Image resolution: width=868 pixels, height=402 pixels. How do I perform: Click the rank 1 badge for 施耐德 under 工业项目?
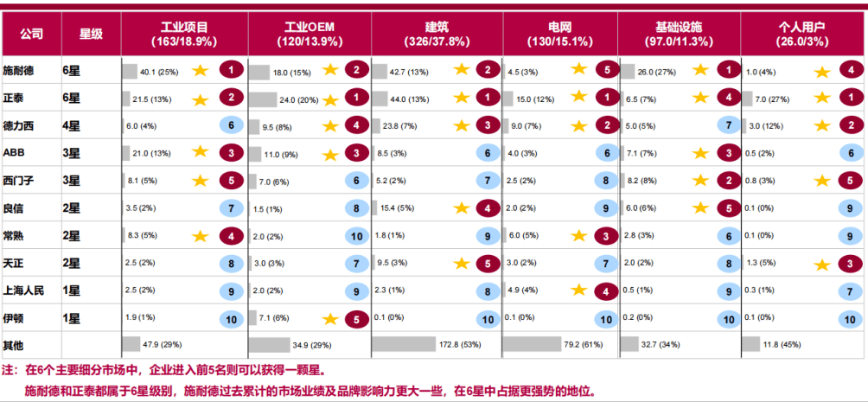pyautogui.click(x=232, y=70)
